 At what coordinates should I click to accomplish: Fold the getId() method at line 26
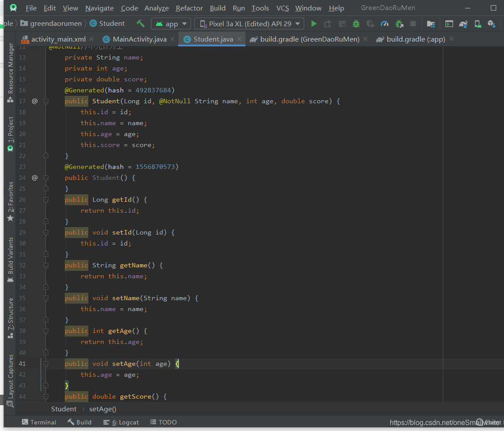[x=46, y=200]
